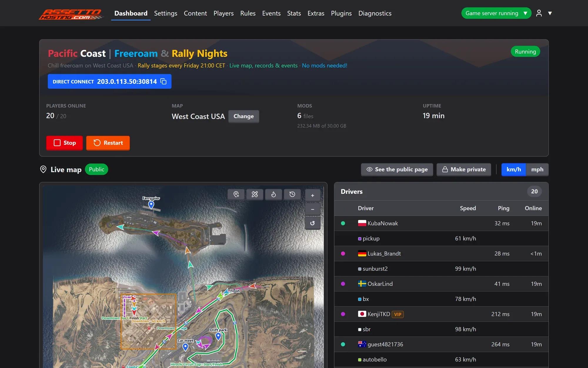The height and width of the screenshot is (368, 588).
Task: Zoom out the live map with minus
Action: (x=313, y=209)
